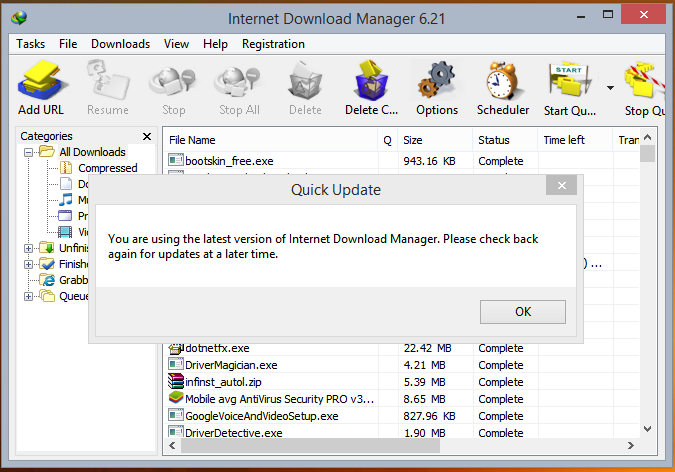
Task: Open the Start Queue dropdown arrow
Action: [x=610, y=88]
